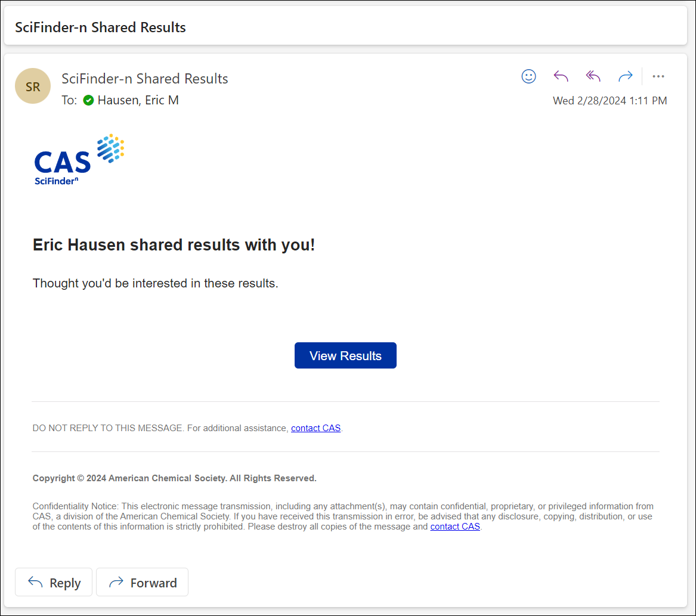This screenshot has width=696, height=616.
Task: Select recipient name Hausen, Eric M
Action: (138, 100)
